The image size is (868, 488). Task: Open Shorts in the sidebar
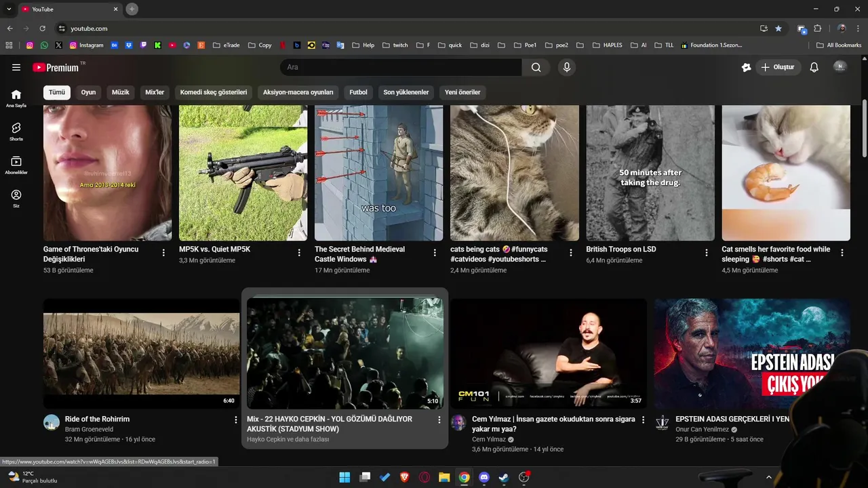point(16,131)
